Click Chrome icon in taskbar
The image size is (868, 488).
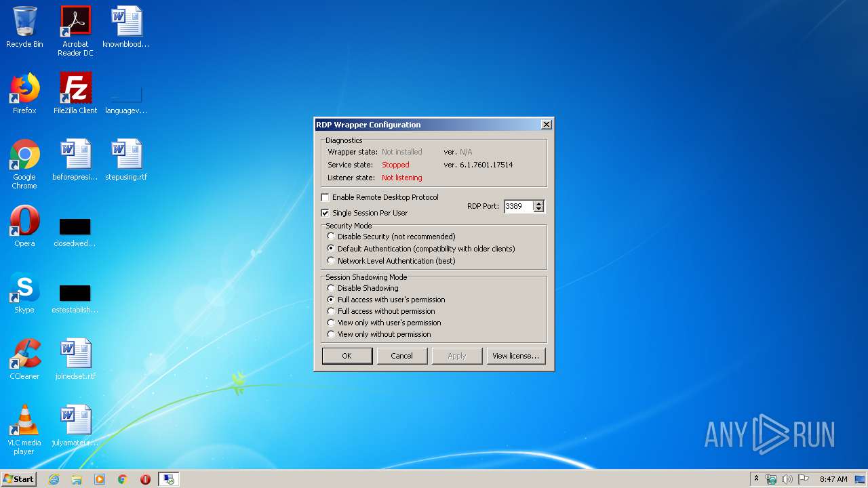[x=123, y=479]
